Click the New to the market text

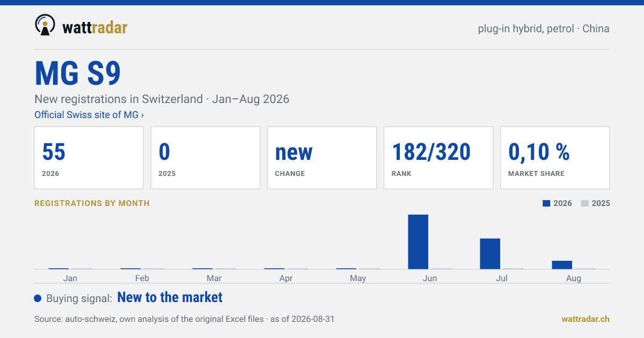click(x=170, y=297)
